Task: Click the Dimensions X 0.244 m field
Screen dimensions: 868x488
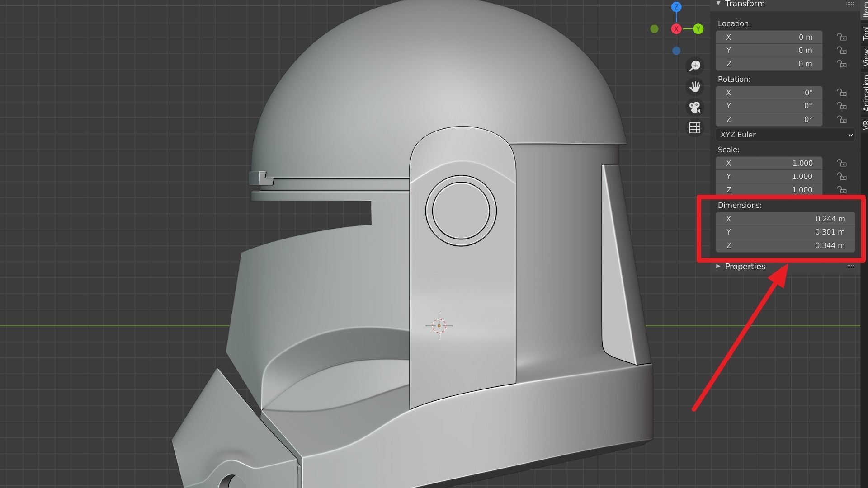Action: 785,219
